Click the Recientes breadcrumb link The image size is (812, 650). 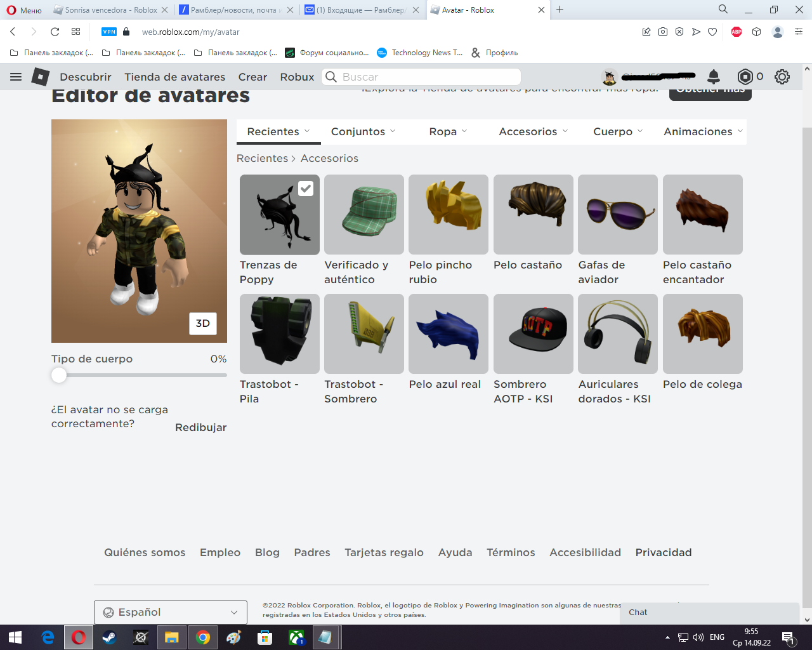262,158
